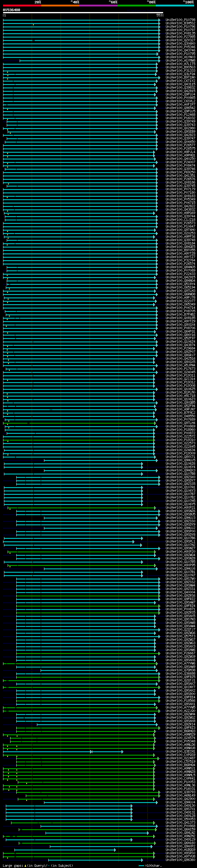The width and height of the screenshot is (197, 868).
Task: Click hit label UniRef100_P07179
Action: pyautogui.click(x=180, y=189)
